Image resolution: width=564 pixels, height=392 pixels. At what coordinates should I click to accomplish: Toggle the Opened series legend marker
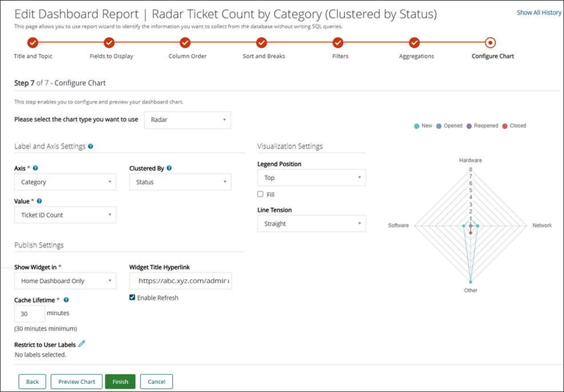pos(439,126)
